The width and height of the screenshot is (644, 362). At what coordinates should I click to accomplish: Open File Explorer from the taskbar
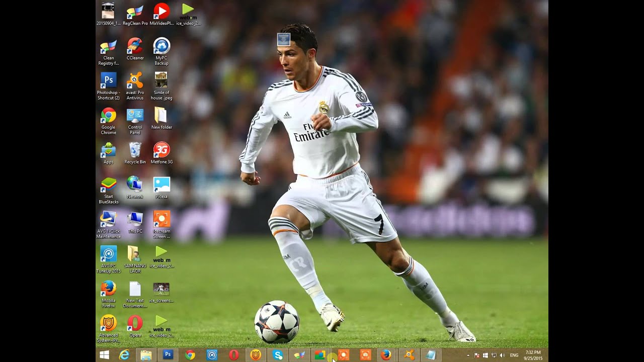146,355
